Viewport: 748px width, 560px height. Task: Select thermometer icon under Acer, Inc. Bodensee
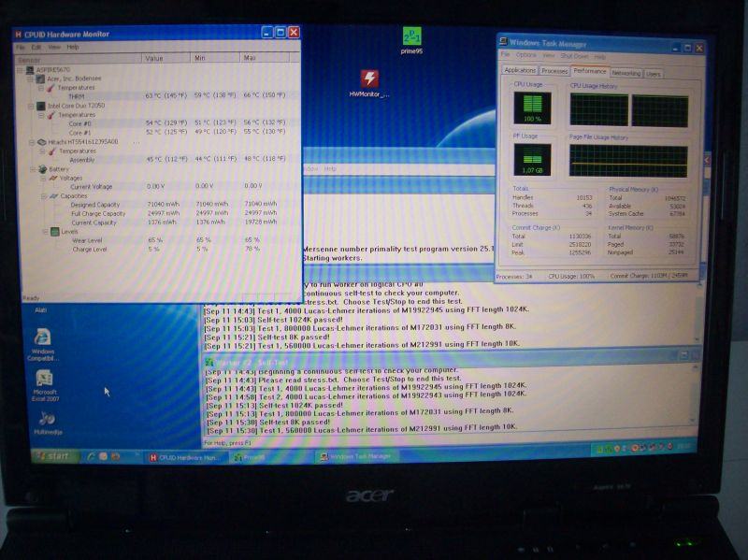pos(51,88)
